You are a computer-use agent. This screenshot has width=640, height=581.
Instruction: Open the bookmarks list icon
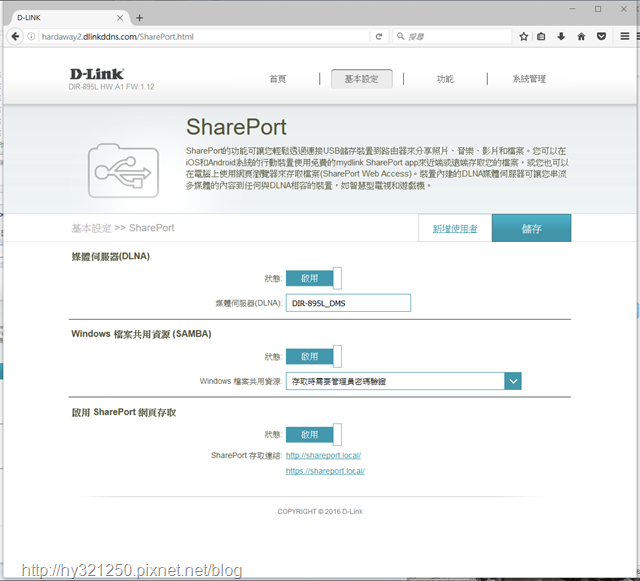(541, 36)
